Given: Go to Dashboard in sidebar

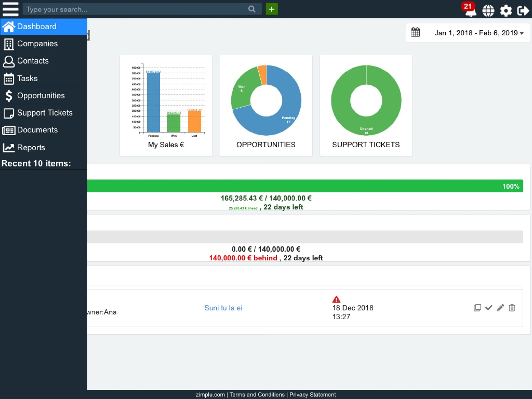Looking at the screenshot, I should coord(44,26).
